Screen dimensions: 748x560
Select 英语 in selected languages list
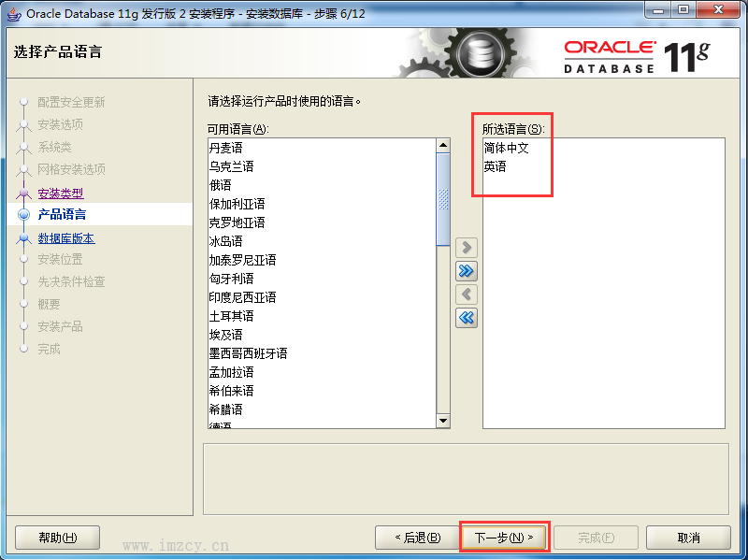(603, 166)
